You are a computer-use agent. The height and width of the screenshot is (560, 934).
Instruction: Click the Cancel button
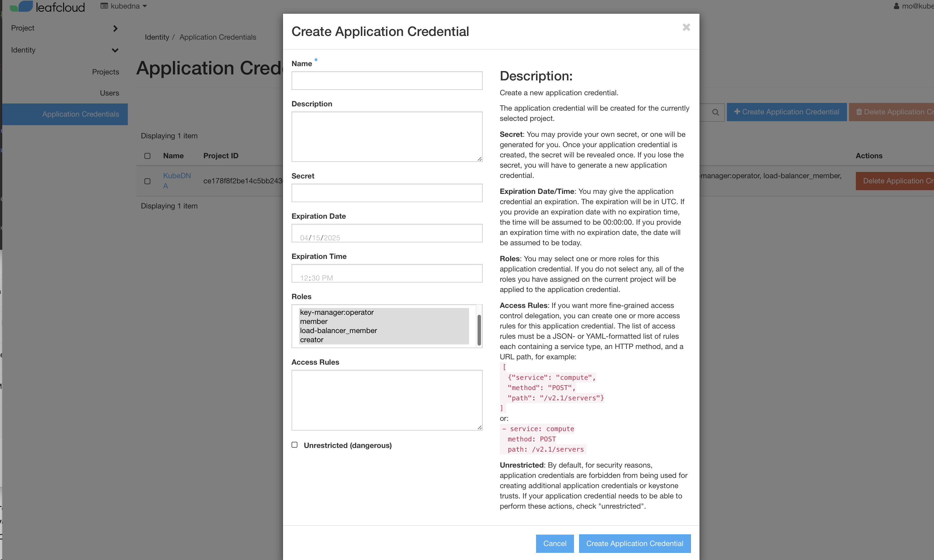[554, 543]
